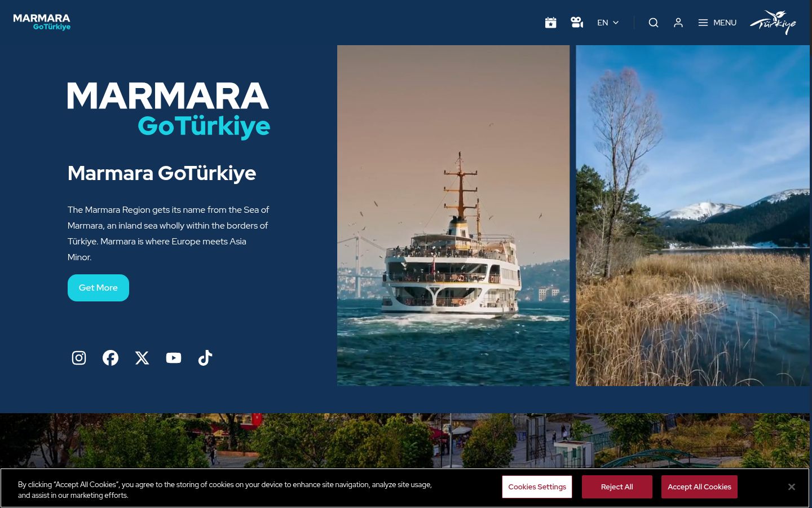Visit the Facebook social link
812x508 pixels.
tap(111, 358)
